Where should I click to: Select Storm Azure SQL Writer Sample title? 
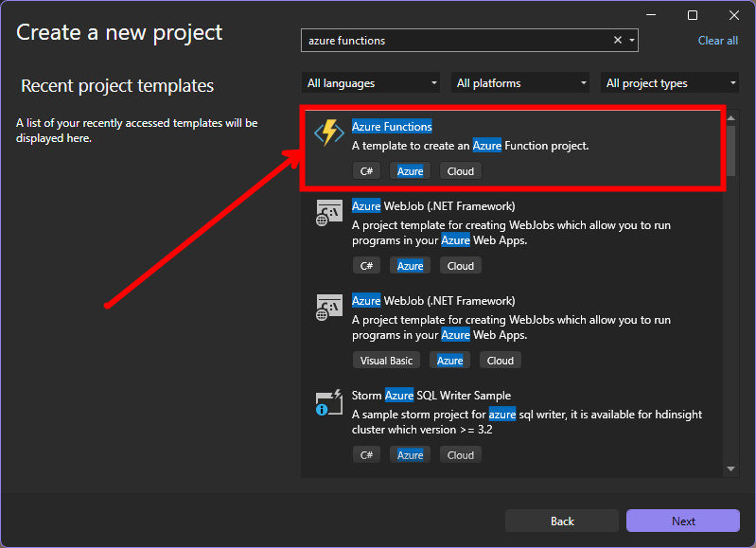coord(431,396)
